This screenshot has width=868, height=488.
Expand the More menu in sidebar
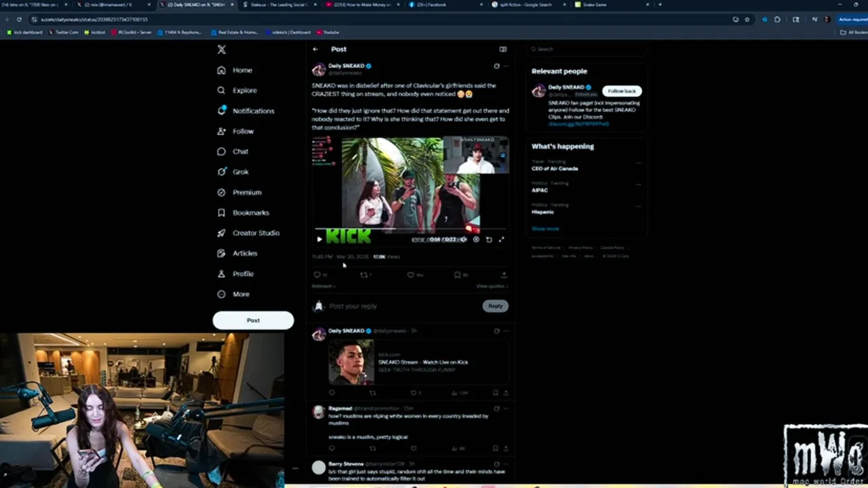pos(233,294)
